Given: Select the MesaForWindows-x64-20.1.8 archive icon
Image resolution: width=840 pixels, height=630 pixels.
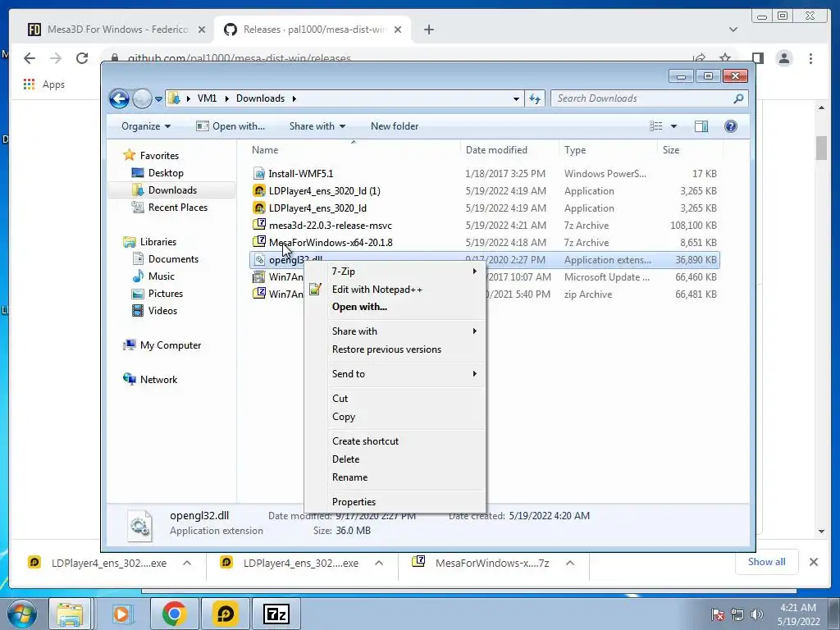Looking at the screenshot, I should pyautogui.click(x=259, y=242).
